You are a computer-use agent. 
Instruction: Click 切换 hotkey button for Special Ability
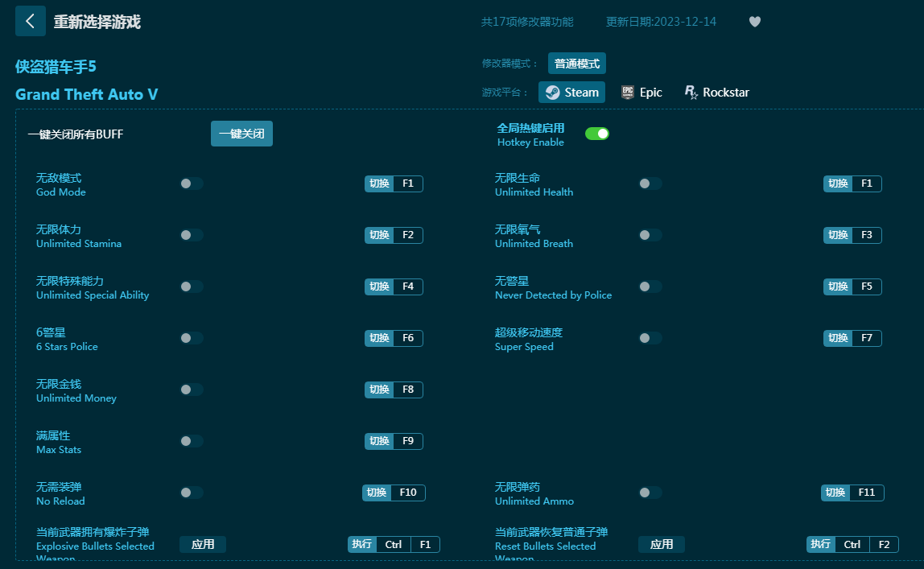click(x=380, y=287)
